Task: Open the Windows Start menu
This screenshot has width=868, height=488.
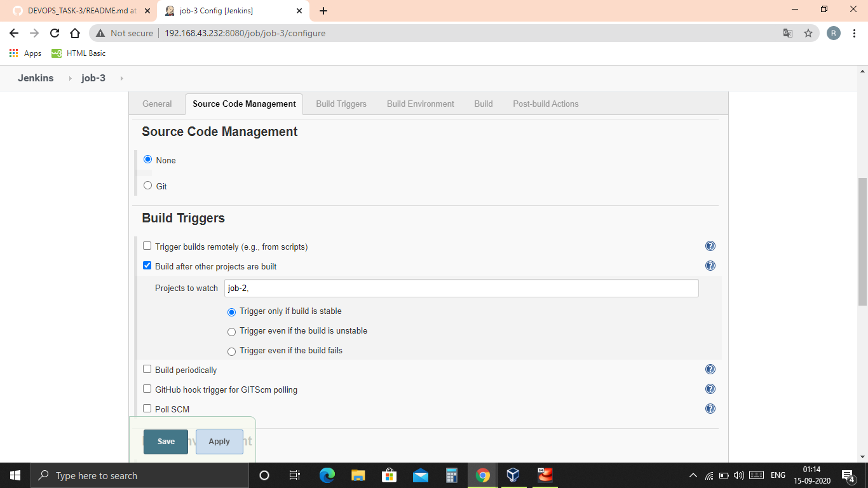Action: click(15, 475)
